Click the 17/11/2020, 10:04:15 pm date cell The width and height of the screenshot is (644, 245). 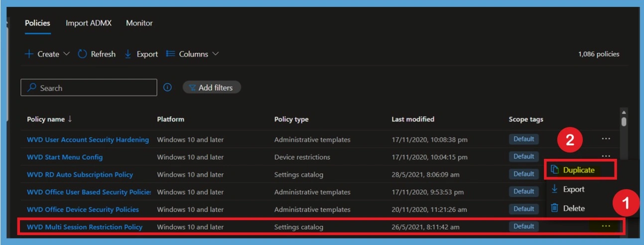429,157
